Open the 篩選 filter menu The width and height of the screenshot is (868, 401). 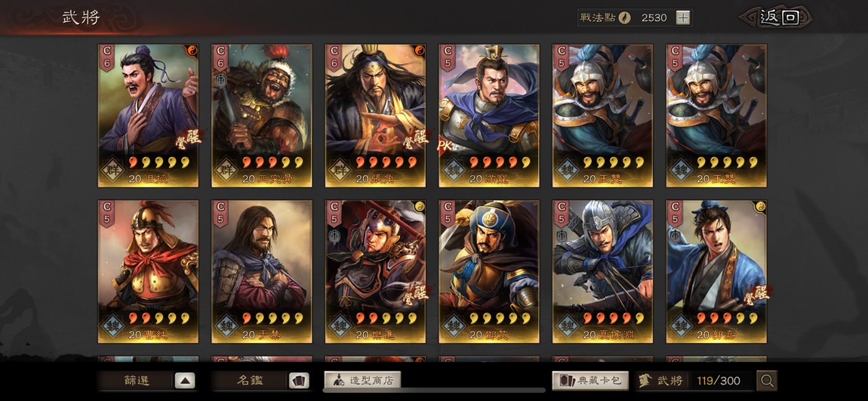137,381
